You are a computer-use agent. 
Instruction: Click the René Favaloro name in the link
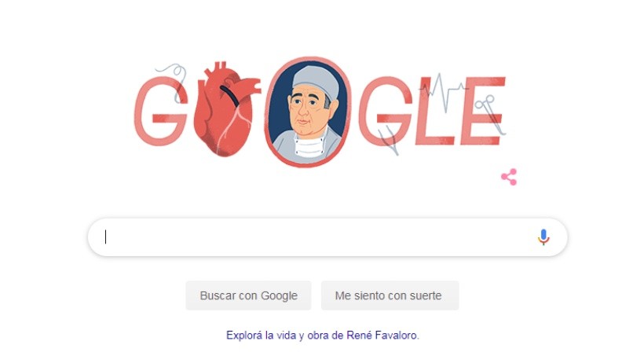coord(382,335)
